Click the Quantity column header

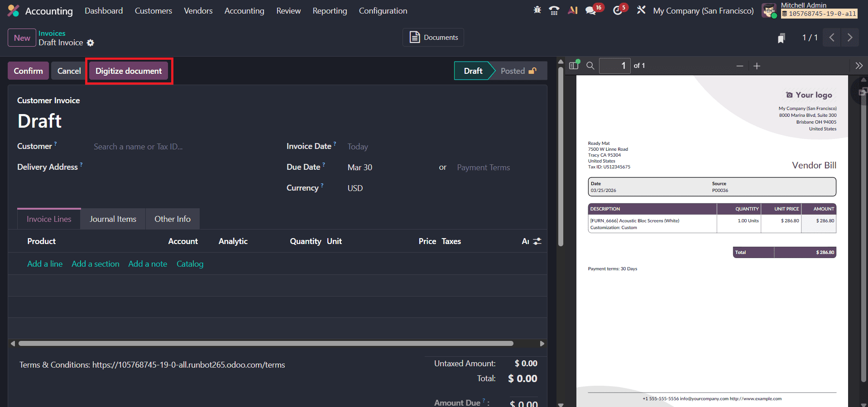point(305,241)
